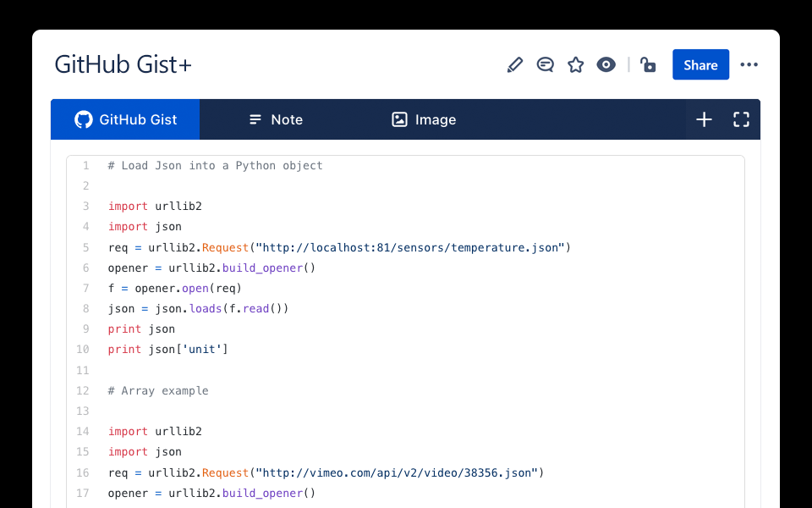This screenshot has width=812, height=508.
Task: Open the more actions ellipsis menu
Action: [749, 65]
